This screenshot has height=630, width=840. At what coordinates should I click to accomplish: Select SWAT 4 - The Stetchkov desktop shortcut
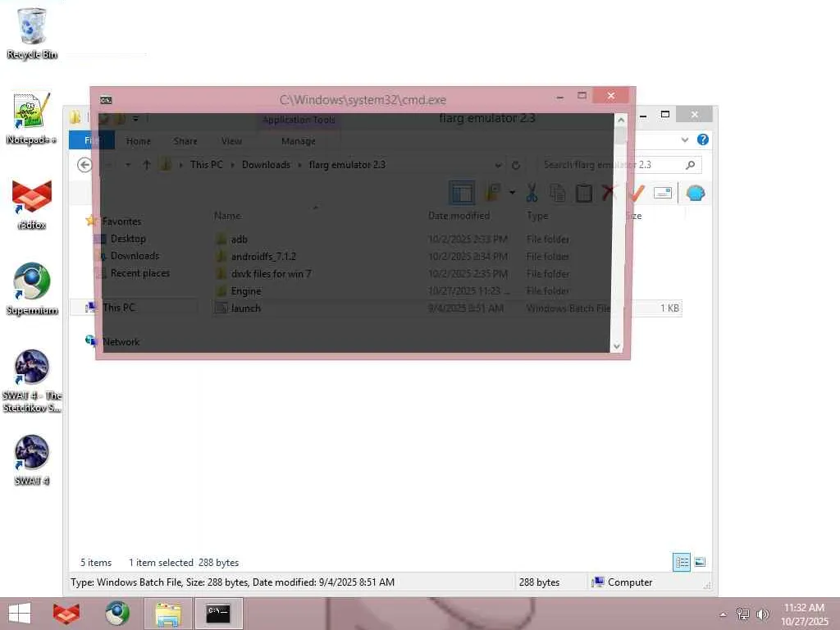[32, 381]
